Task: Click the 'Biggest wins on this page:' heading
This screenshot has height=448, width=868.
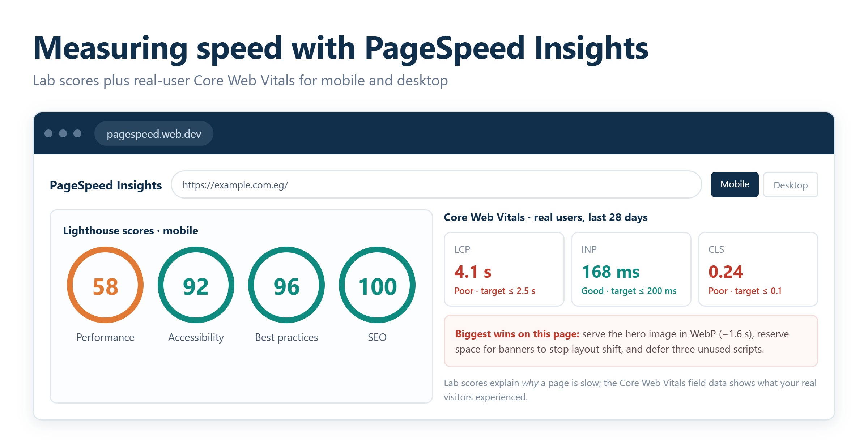Action: [517, 334]
